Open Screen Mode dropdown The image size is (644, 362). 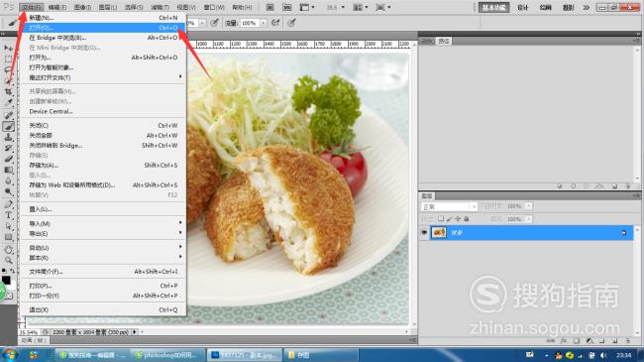[x=383, y=7]
